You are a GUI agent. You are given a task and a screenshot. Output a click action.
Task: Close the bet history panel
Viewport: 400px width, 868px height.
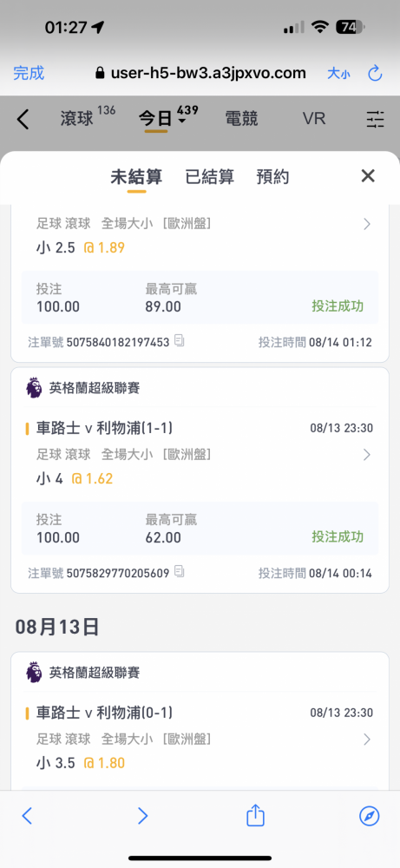point(368,176)
